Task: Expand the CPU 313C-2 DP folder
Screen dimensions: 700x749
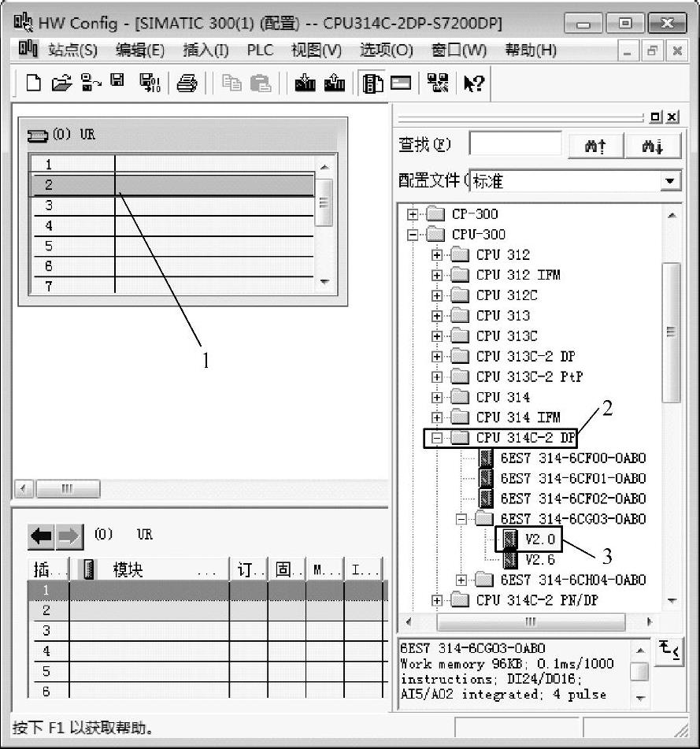Action: pyautogui.click(x=436, y=356)
